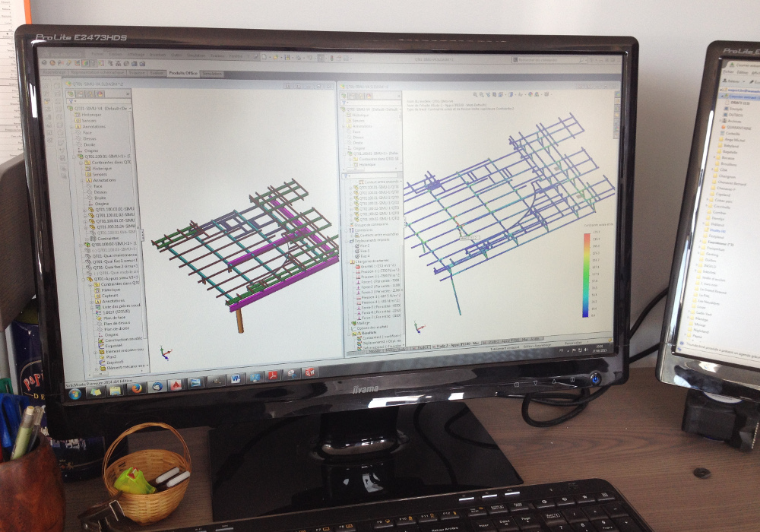Select the Fixe-2 fixture in the simulation tree
Image resolution: width=760 pixels, height=532 pixels.
click(x=362, y=245)
